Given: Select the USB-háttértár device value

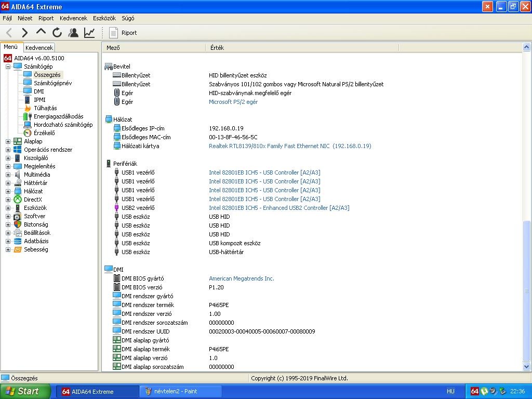Looking at the screenshot, I should tap(227, 252).
